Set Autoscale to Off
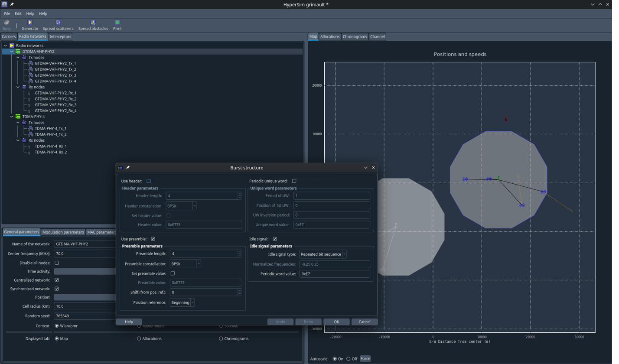 pyautogui.click(x=349, y=359)
